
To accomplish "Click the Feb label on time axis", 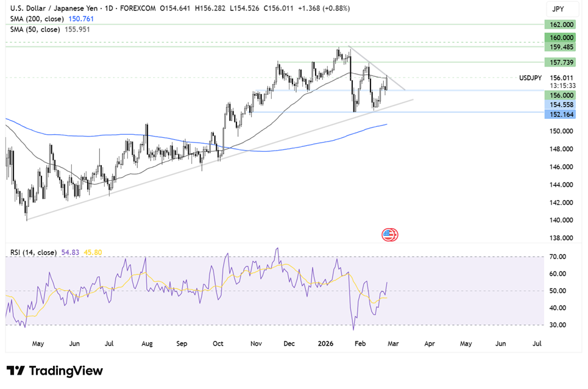I will tap(360, 344).
